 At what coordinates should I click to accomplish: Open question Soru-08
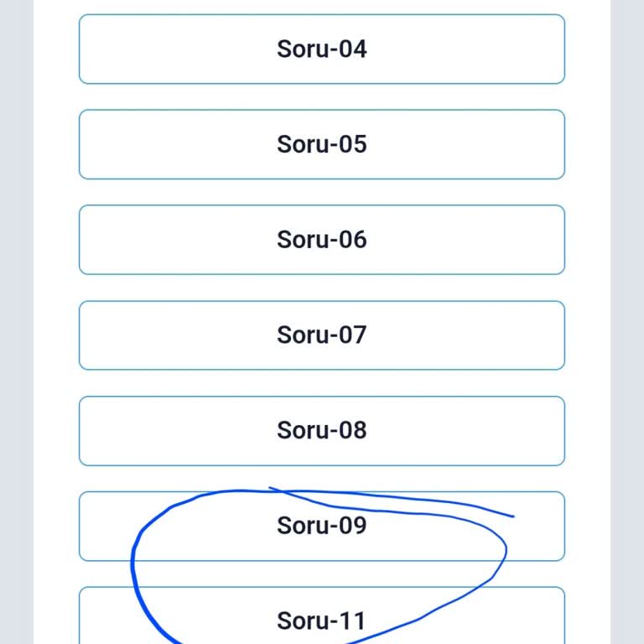tap(321, 430)
